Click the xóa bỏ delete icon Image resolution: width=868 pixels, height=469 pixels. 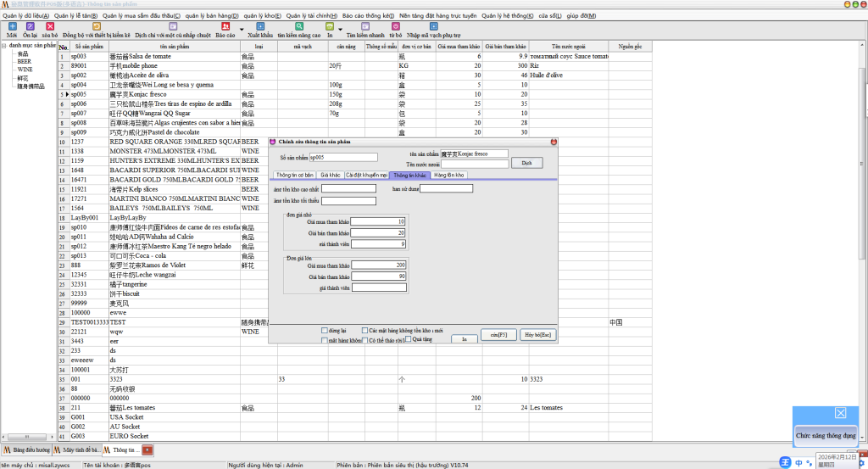49,27
